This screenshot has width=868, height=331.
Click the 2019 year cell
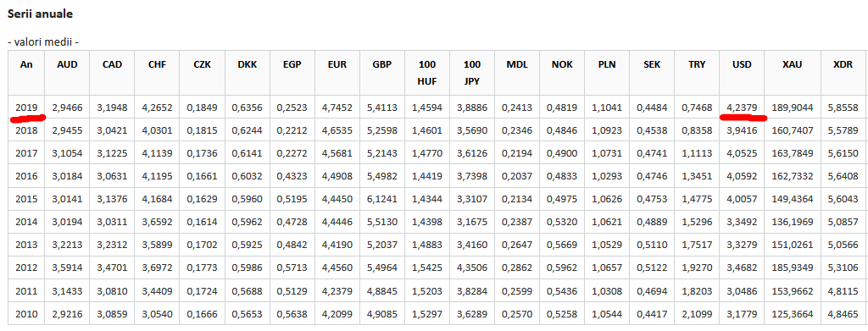tap(26, 108)
